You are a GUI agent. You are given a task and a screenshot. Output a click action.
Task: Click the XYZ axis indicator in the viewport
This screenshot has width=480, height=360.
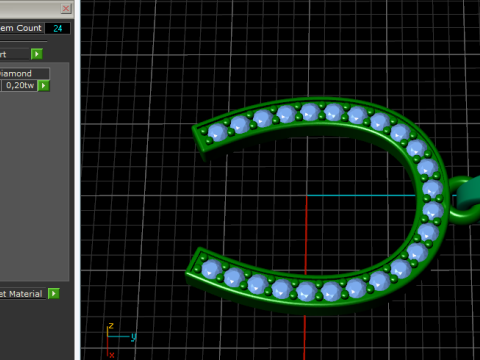[x=121, y=340]
